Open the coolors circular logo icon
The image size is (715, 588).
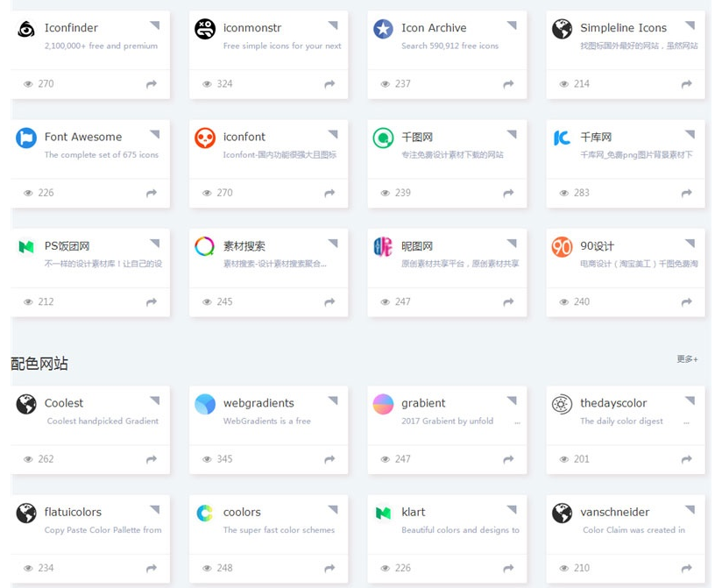pyautogui.click(x=204, y=513)
